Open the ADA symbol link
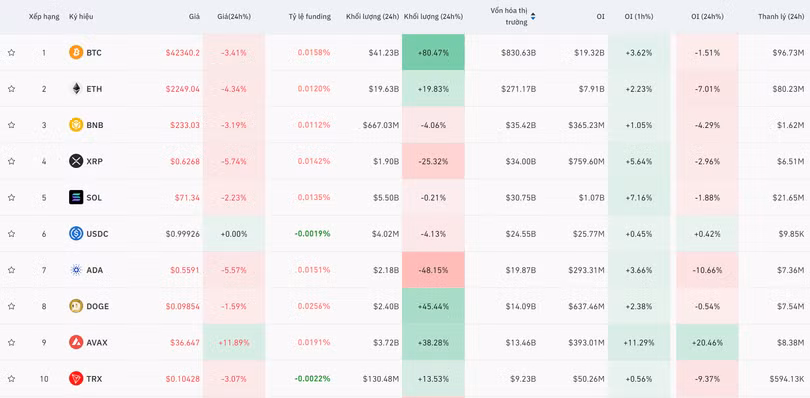This screenshot has width=810, height=398. [94, 270]
